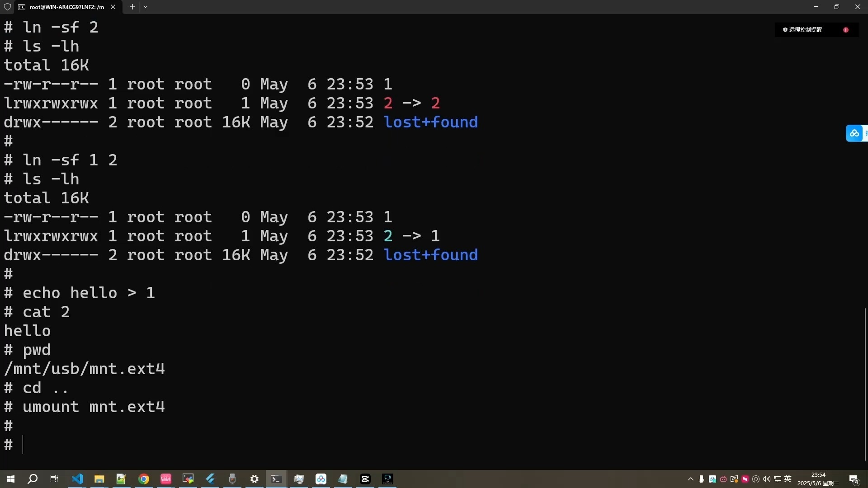Click the command umount mnt.ext4

94,407
